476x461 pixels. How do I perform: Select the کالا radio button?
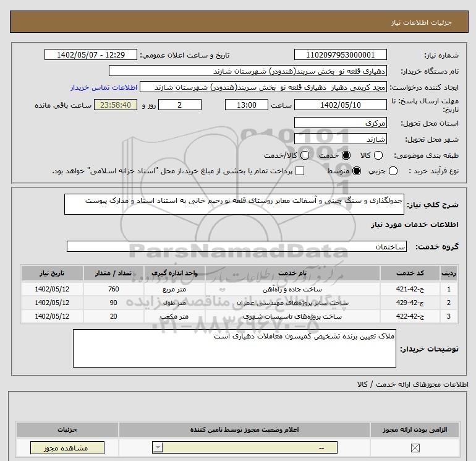[x=378, y=155]
